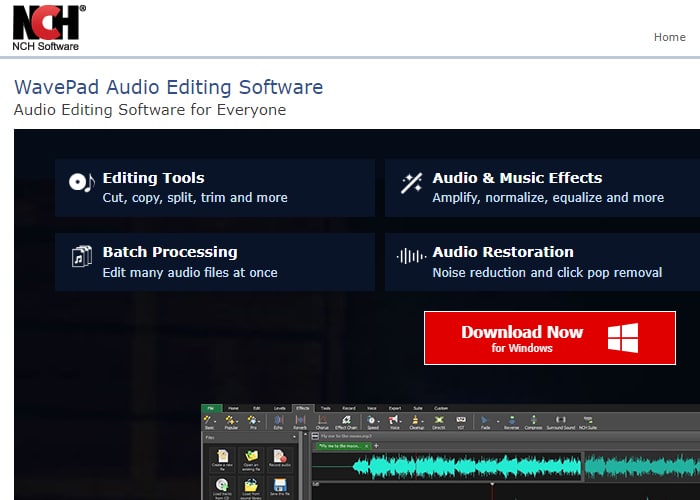Click the Popular effects icon
Image resolution: width=700 pixels, height=500 pixels.
click(230, 420)
